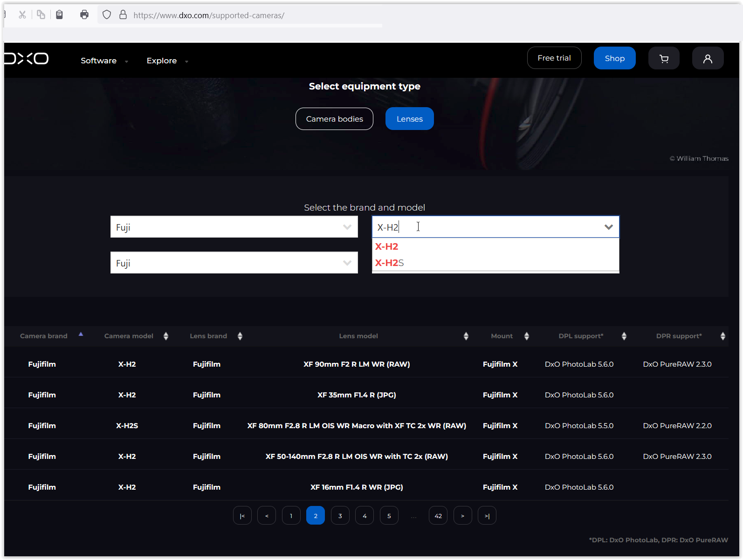Select Camera bodies equipment type
Image resolution: width=743 pixels, height=560 pixels.
[x=334, y=119]
